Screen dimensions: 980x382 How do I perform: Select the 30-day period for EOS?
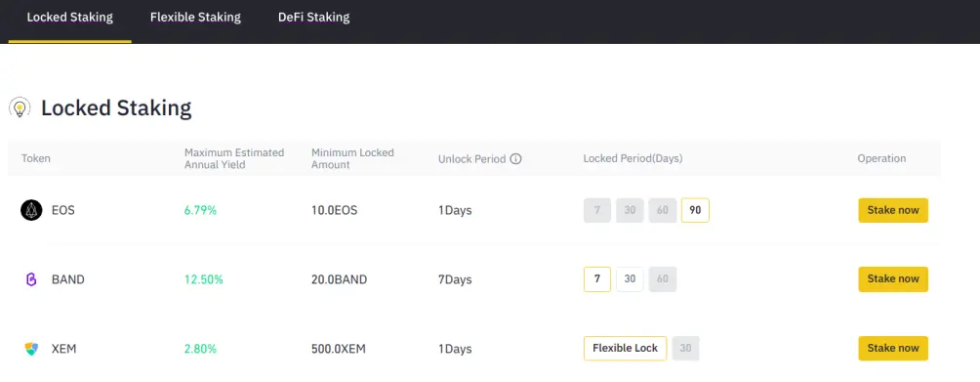630,210
